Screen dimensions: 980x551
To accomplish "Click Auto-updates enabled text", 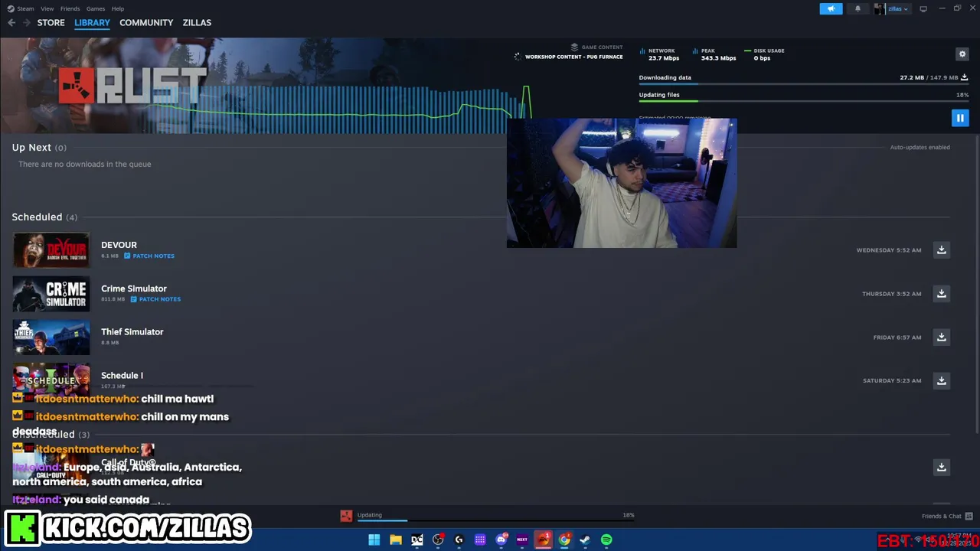I will 920,148.
